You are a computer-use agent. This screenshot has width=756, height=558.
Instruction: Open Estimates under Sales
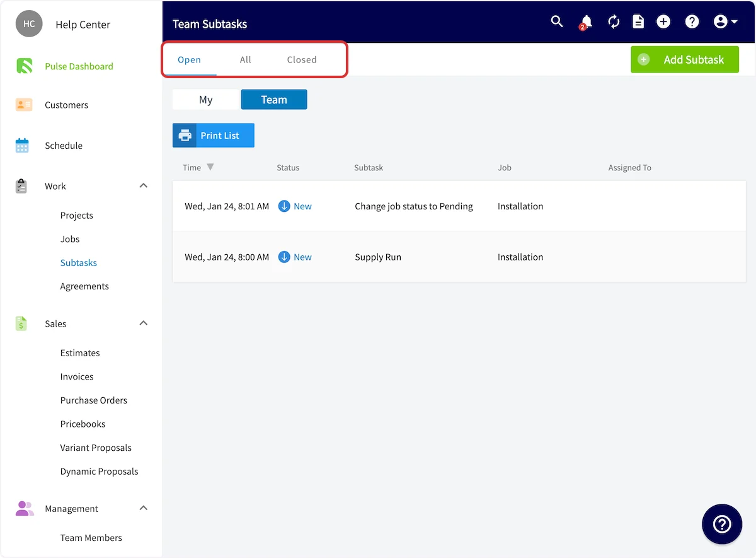[80, 353]
